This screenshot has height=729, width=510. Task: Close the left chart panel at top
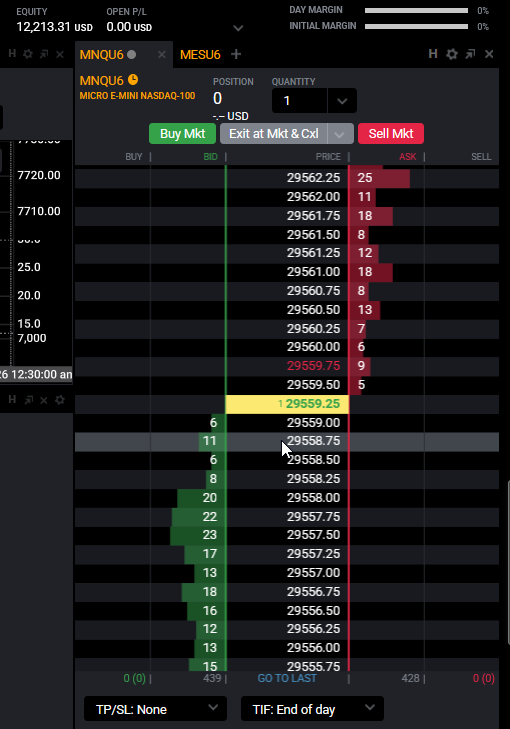60,54
